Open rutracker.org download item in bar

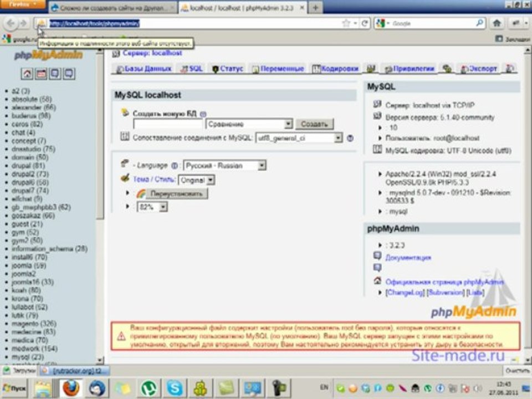click(75, 371)
